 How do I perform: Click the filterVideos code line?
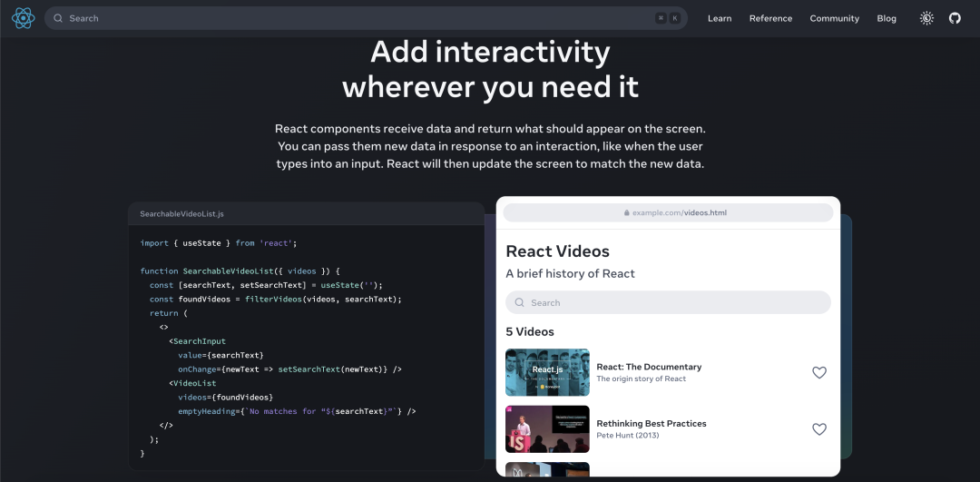tap(276, 299)
